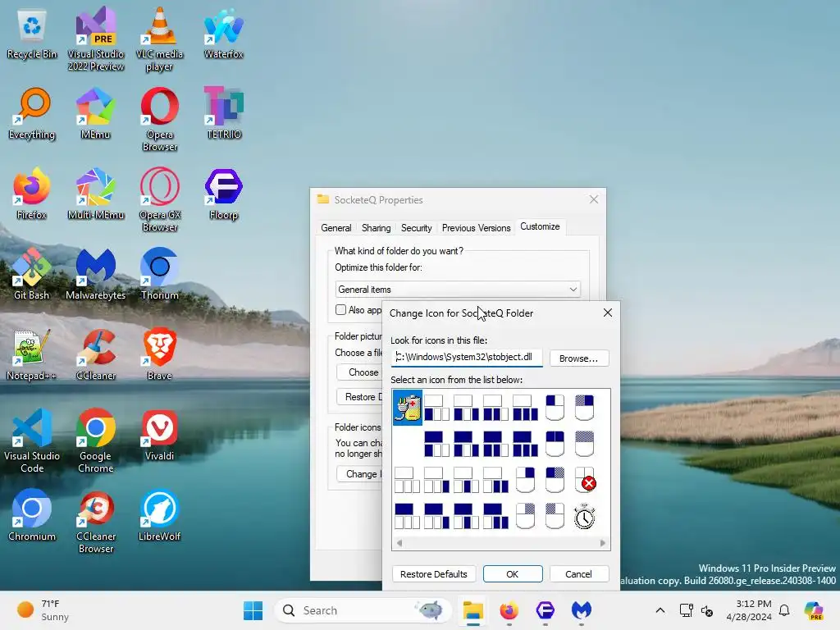The image size is (840, 630).
Task: Show hidden system tray icons
Action: [x=660, y=610]
